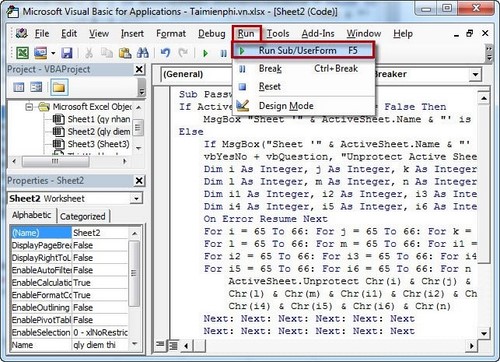This screenshot has height=362, width=500.
Task: Open the Help menu
Action: coord(403,33)
